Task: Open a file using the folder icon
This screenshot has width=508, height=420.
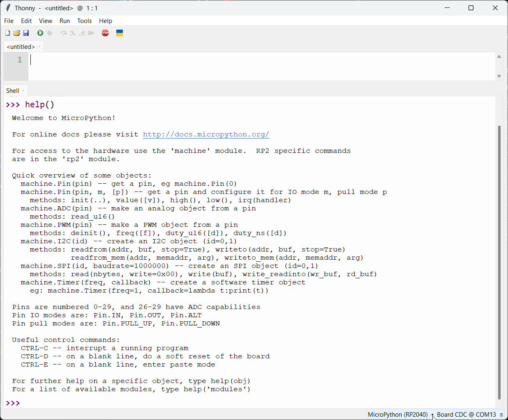Action: click(17, 33)
